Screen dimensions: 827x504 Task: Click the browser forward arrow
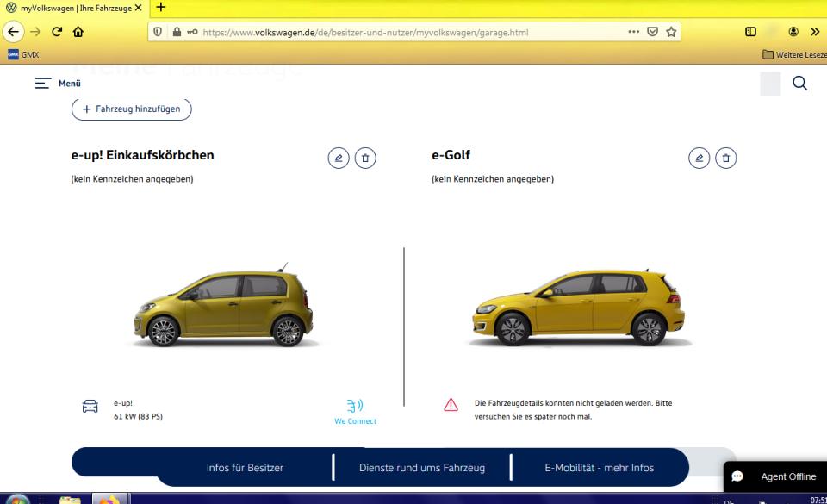35,32
